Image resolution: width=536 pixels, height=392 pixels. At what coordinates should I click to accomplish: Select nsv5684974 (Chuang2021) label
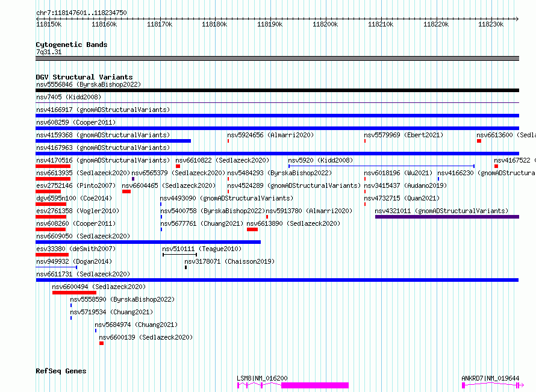(136, 325)
